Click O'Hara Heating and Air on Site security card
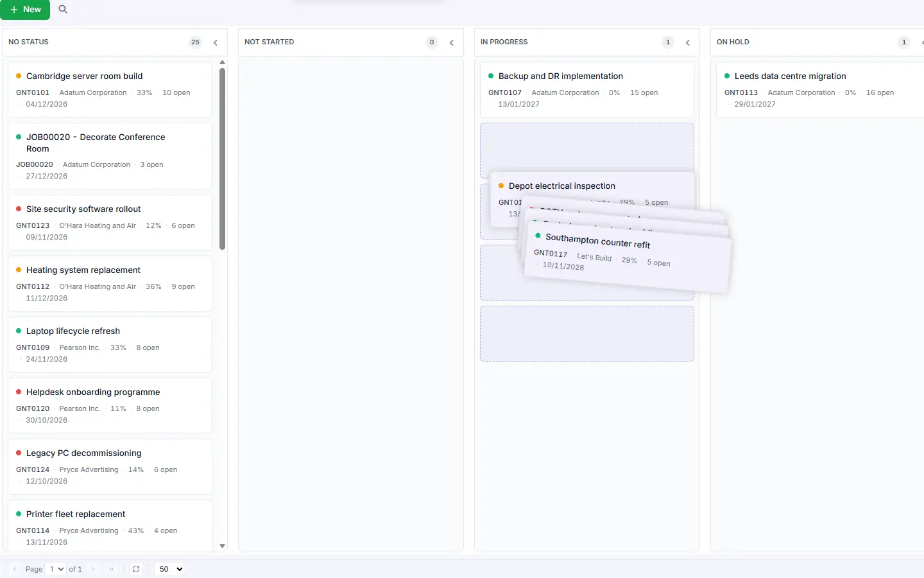This screenshot has height=578, width=924. (98, 226)
